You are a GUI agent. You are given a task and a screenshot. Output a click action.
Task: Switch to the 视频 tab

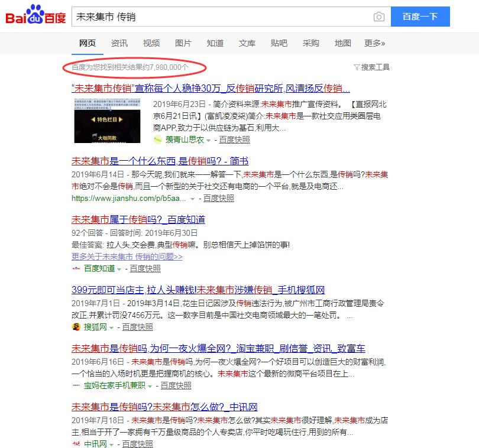pyautogui.click(x=151, y=43)
